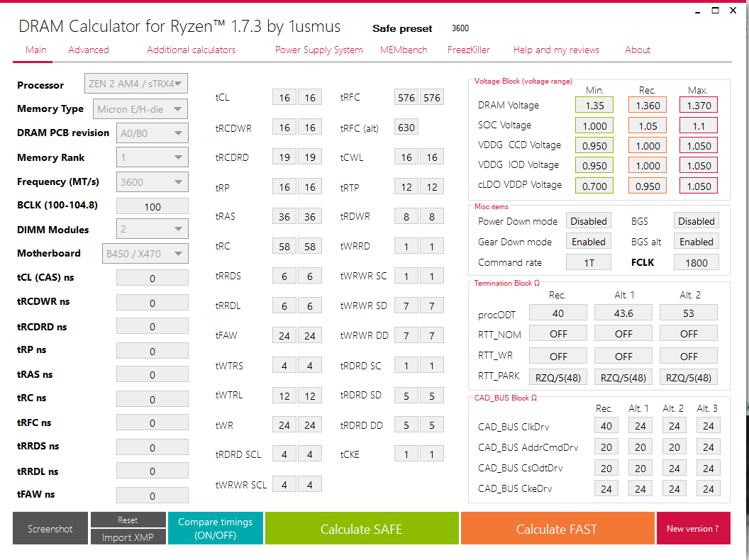Click the tCL (CAS) ns field
Image resolution: width=749 pixels, height=560 pixels.
point(152,279)
